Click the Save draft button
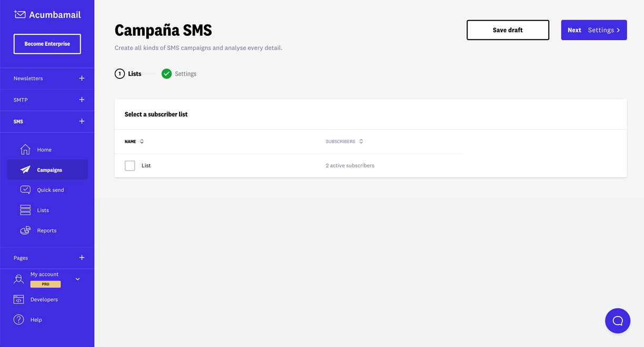 508,30
